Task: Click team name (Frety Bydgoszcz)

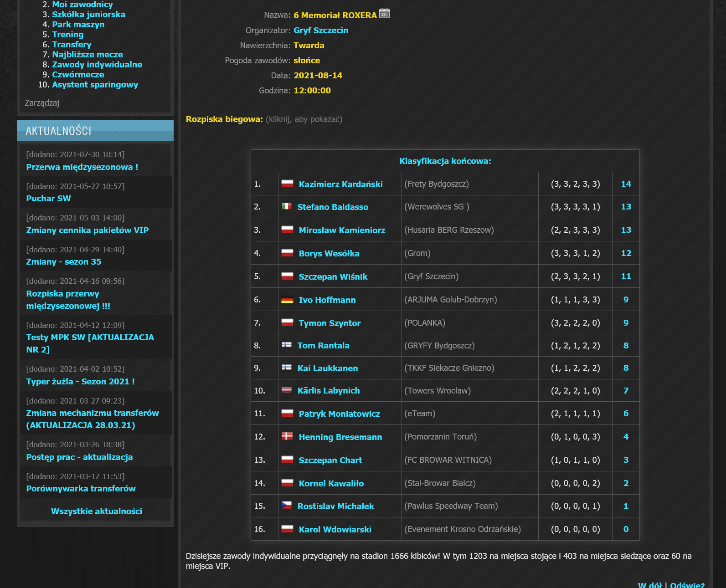Action: [437, 184]
